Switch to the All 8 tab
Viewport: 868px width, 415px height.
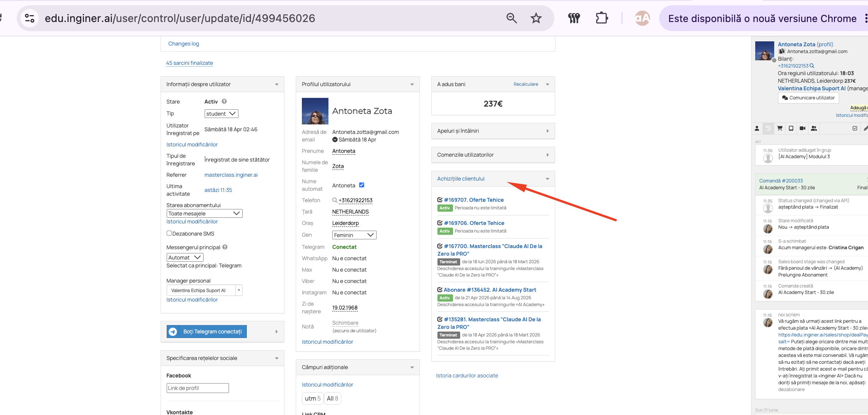tap(332, 398)
